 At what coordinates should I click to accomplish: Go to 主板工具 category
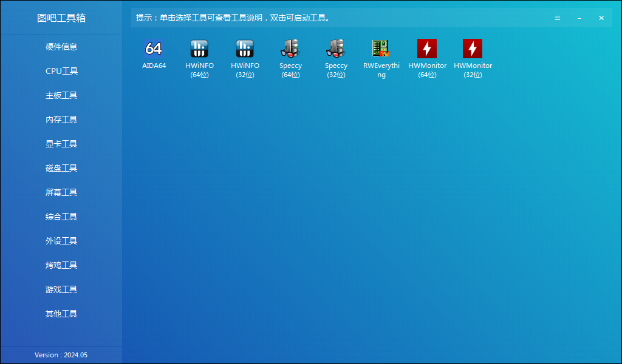click(x=61, y=95)
